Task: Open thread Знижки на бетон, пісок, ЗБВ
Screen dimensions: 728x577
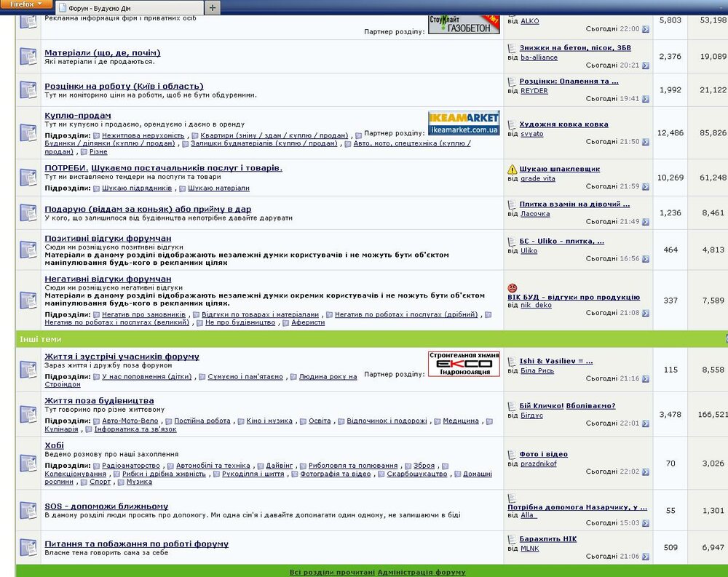Action: coord(575,47)
